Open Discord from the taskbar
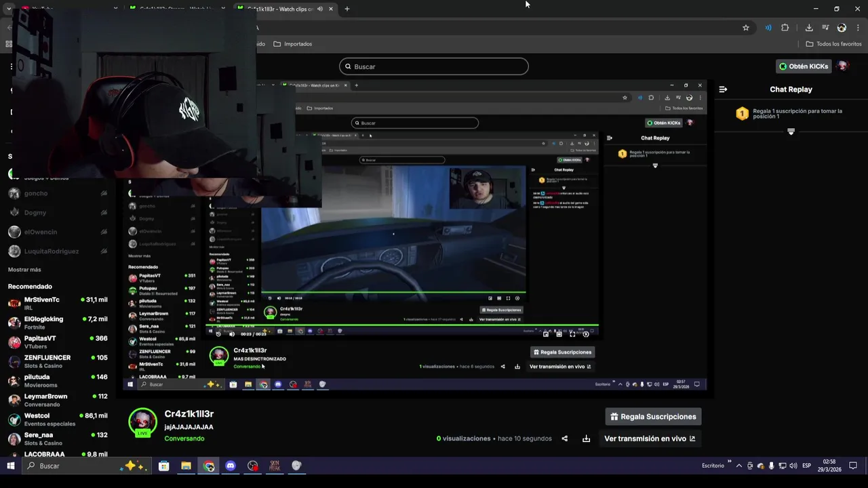868x488 pixels. (231, 466)
